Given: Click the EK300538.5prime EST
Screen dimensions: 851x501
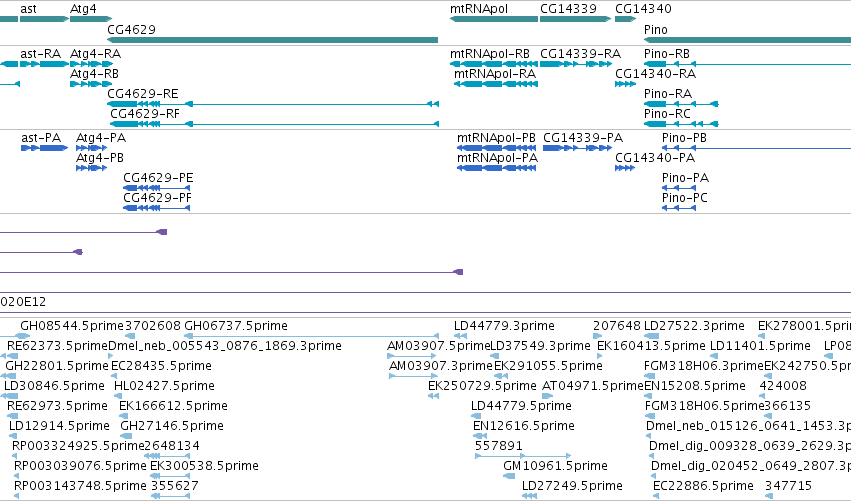Looking at the screenshot, I should (205, 466).
